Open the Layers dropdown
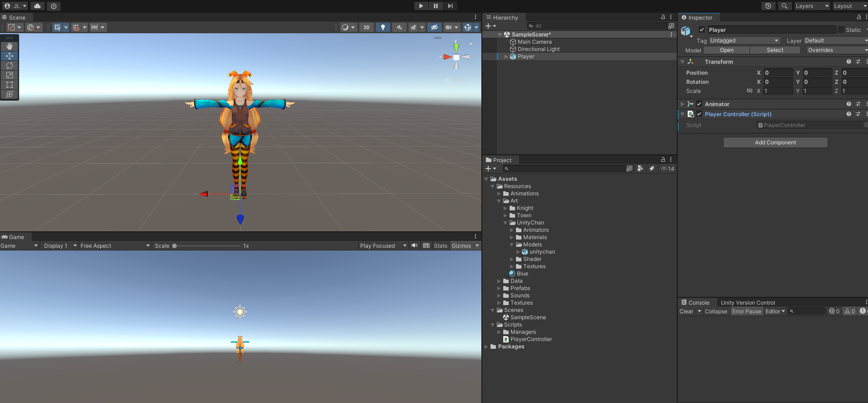 pos(812,6)
